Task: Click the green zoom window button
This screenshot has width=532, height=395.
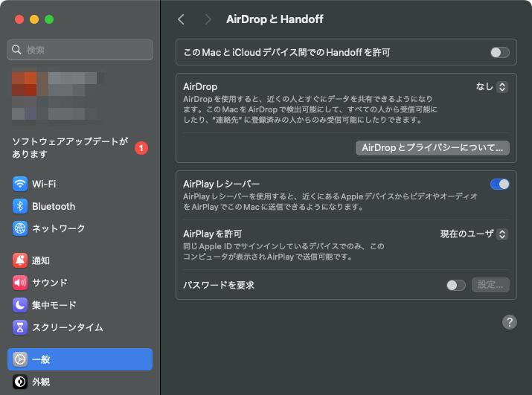Action: click(49, 19)
